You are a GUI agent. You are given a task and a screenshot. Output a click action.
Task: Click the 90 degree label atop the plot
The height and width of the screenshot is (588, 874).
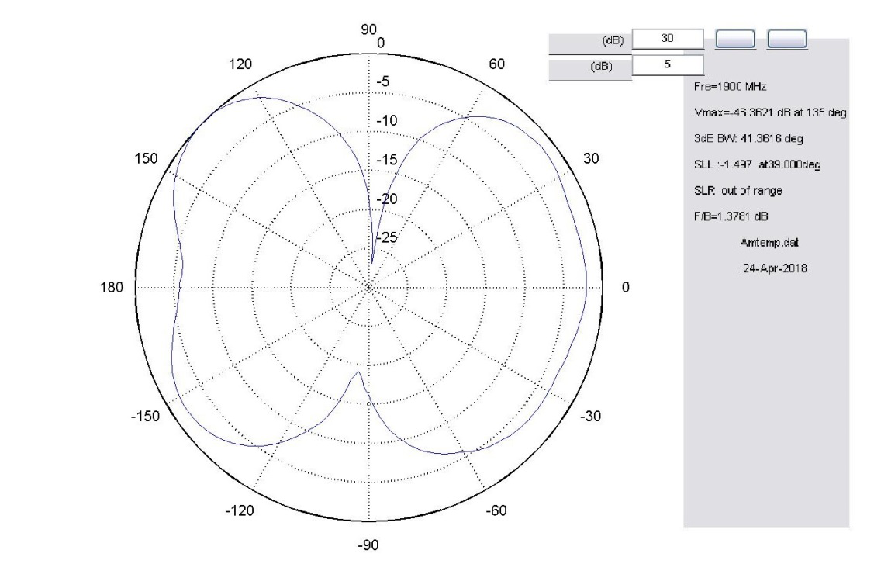[368, 29]
